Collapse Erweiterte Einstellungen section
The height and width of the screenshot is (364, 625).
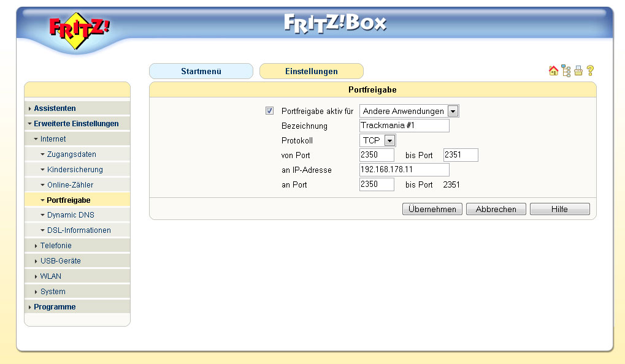click(x=77, y=123)
